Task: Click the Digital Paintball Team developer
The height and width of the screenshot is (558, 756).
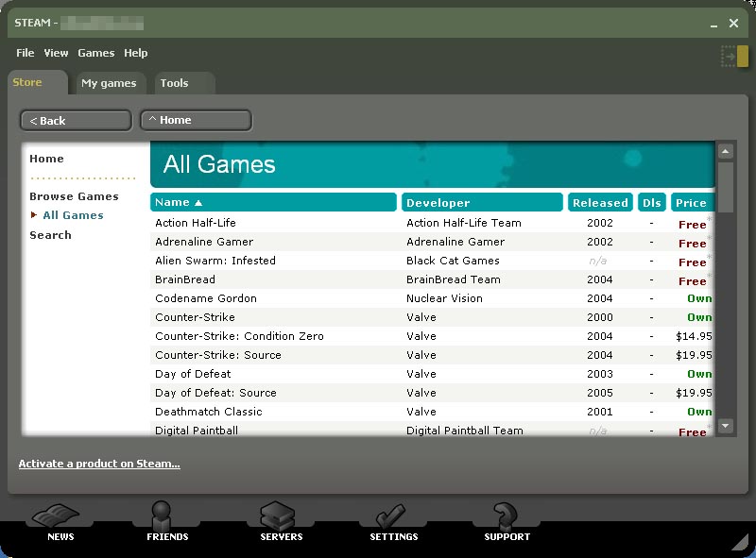Action: pos(464,431)
